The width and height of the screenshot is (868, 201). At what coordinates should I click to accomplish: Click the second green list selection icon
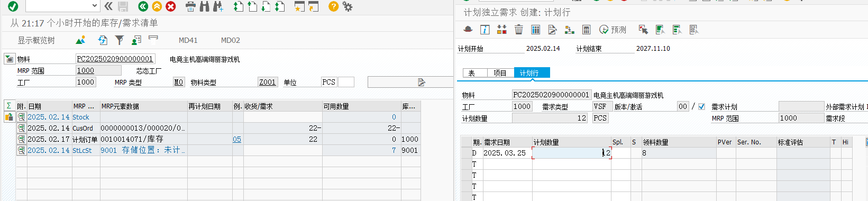[x=677, y=30]
